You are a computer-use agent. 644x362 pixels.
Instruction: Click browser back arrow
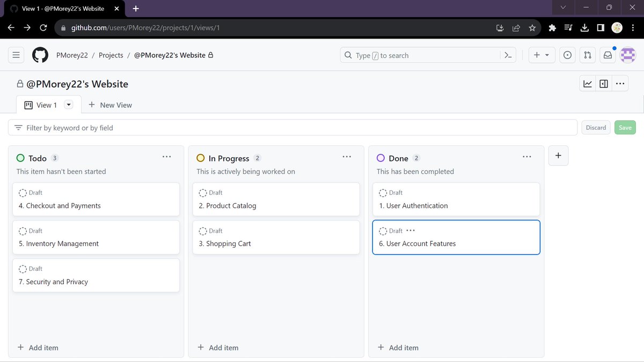(11, 28)
